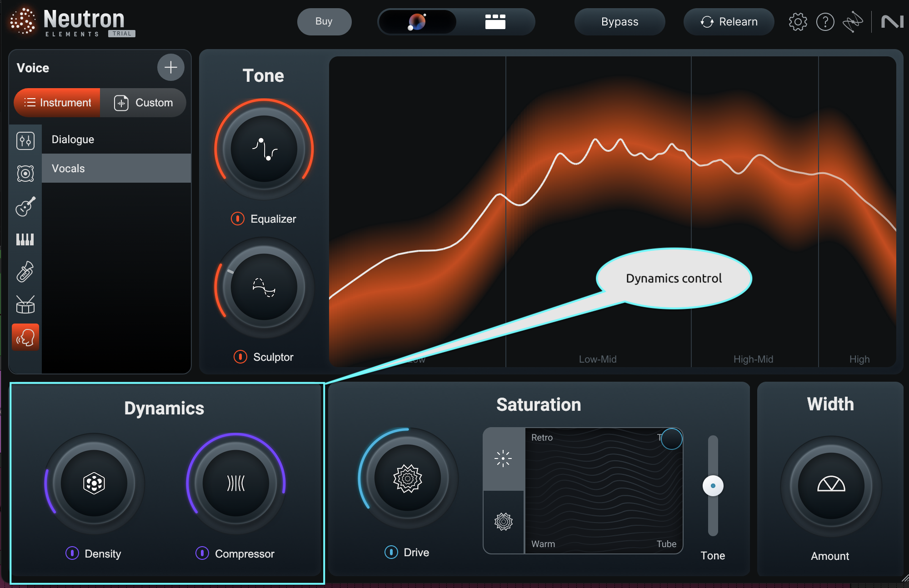Toggle the Drive power button
Image resolution: width=909 pixels, height=588 pixels.
click(x=391, y=552)
